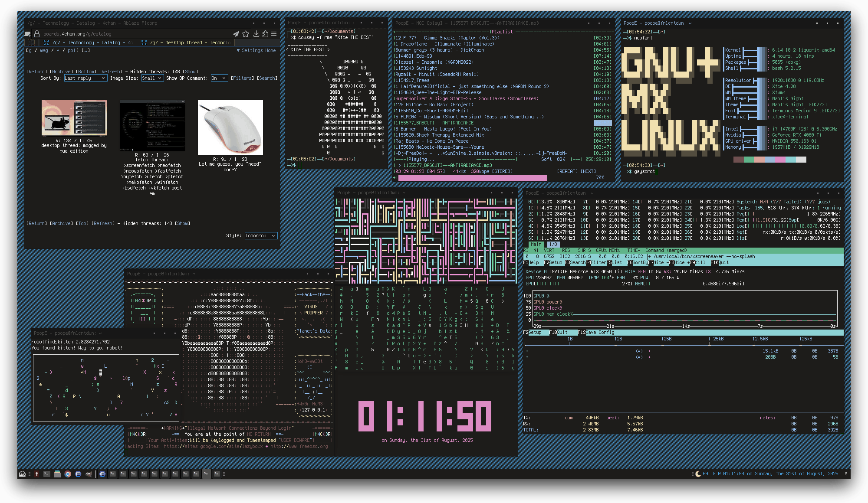This screenshot has height=503, width=868.
Task: Open the fetch thread dark terminal thumbnail
Action: (x=152, y=125)
